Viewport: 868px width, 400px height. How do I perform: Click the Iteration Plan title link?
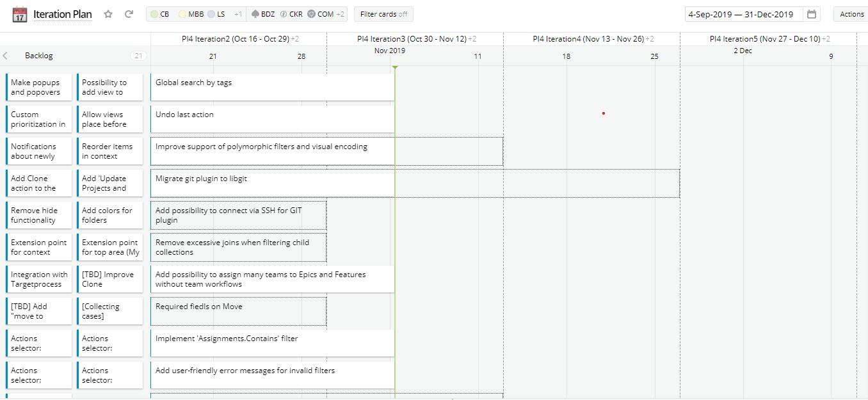click(x=62, y=14)
